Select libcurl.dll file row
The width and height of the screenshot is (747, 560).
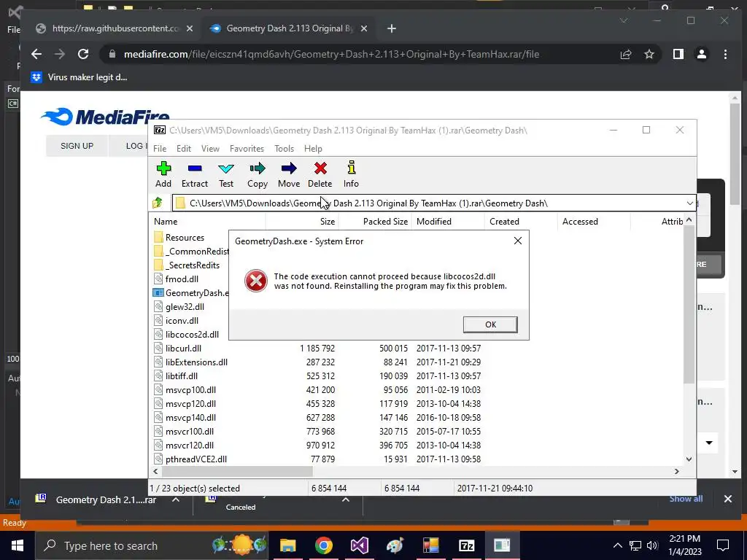[x=317, y=348]
